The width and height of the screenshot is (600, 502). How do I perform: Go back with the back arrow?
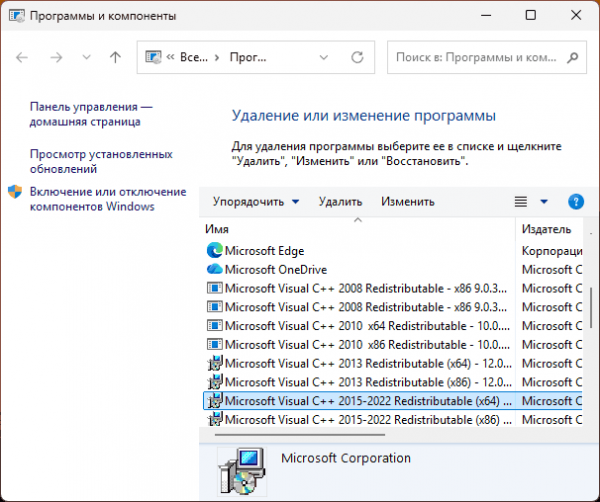22,57
